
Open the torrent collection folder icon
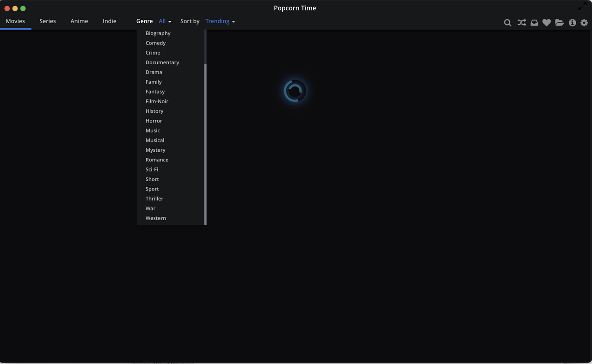tap(560, 22)
